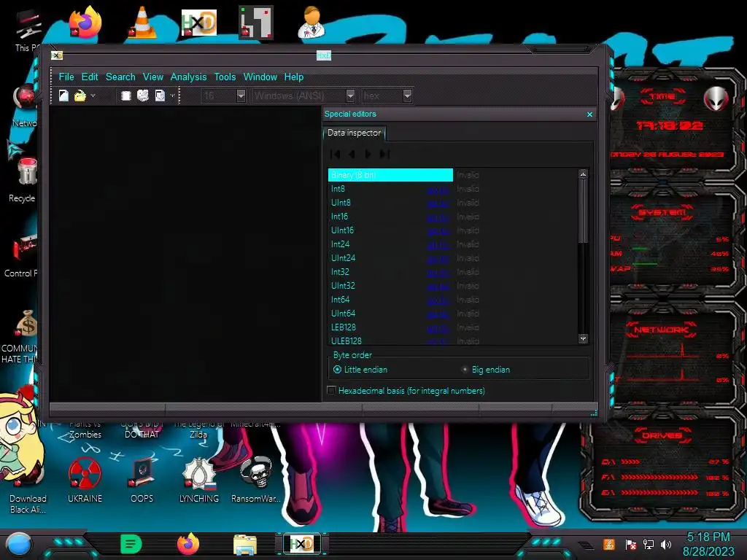Open the Tools menu

click(225, 77)
